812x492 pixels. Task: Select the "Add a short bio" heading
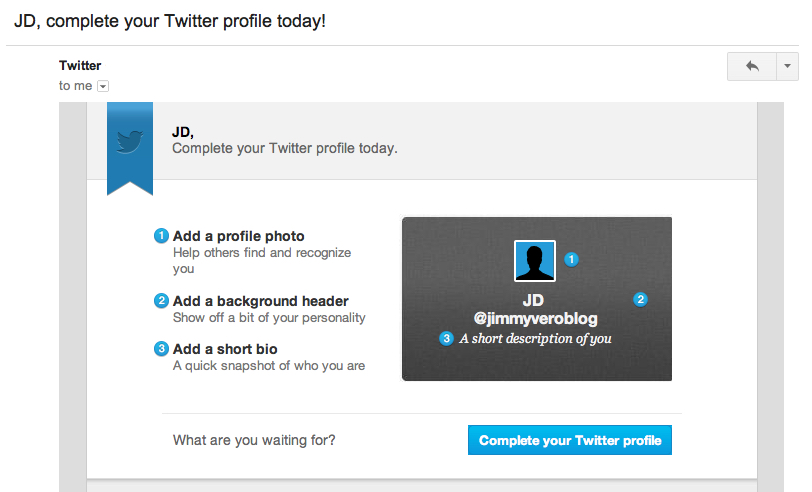tap(225, 349)
